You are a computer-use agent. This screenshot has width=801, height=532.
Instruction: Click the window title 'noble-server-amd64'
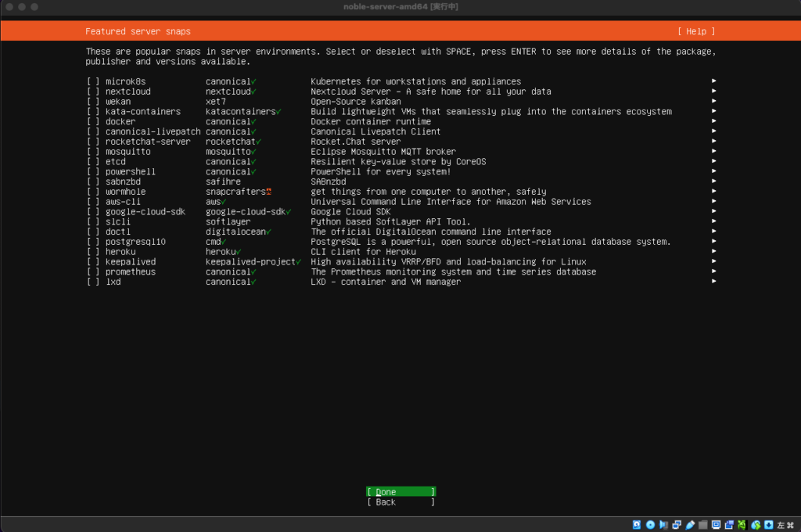tap(385, 6)
